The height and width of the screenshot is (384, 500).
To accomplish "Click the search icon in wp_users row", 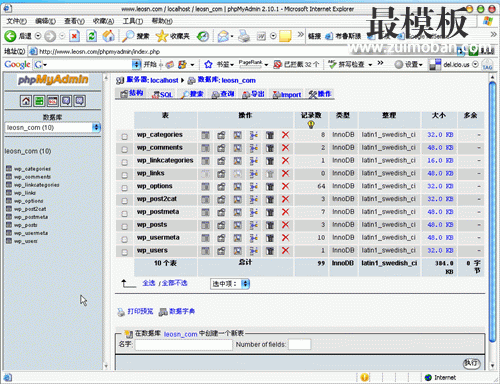I will (237, 251).
